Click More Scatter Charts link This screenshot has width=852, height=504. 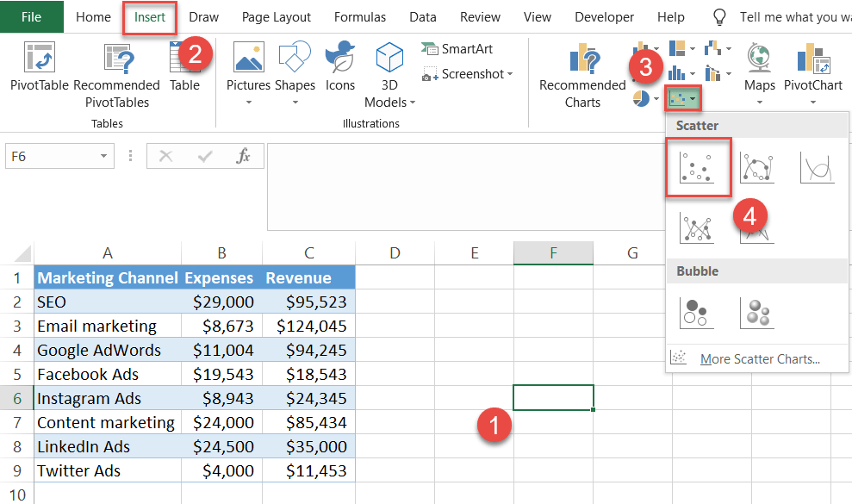(x=759, y=358)
